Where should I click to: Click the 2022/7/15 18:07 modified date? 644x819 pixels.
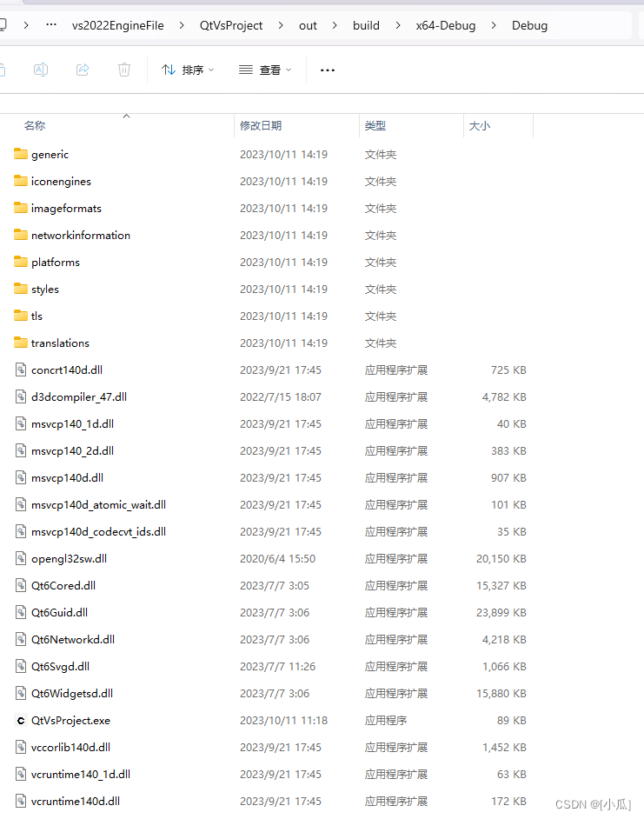tap(281, 397)
